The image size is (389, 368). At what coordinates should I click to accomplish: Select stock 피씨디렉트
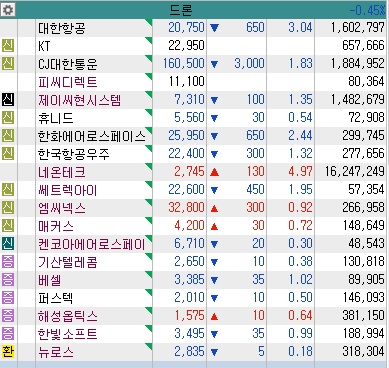[x=68, y=82]
